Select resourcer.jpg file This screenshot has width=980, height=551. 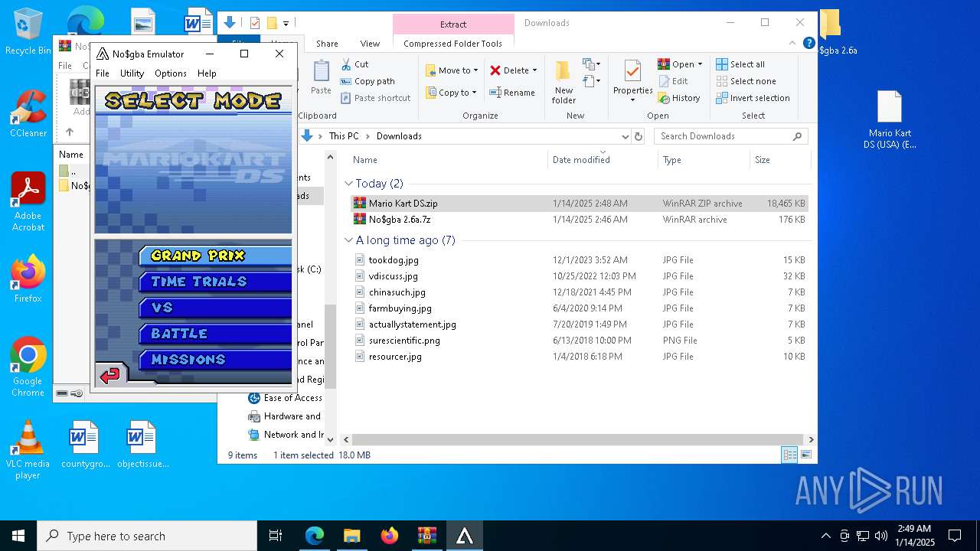579,357
